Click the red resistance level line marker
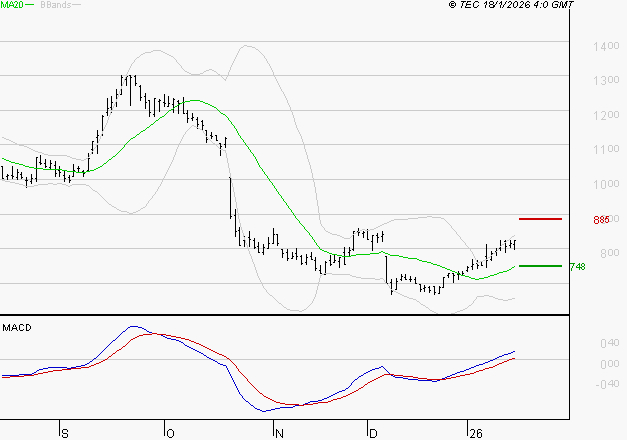The height and width of the screenshot is (440, 627). 540,219
